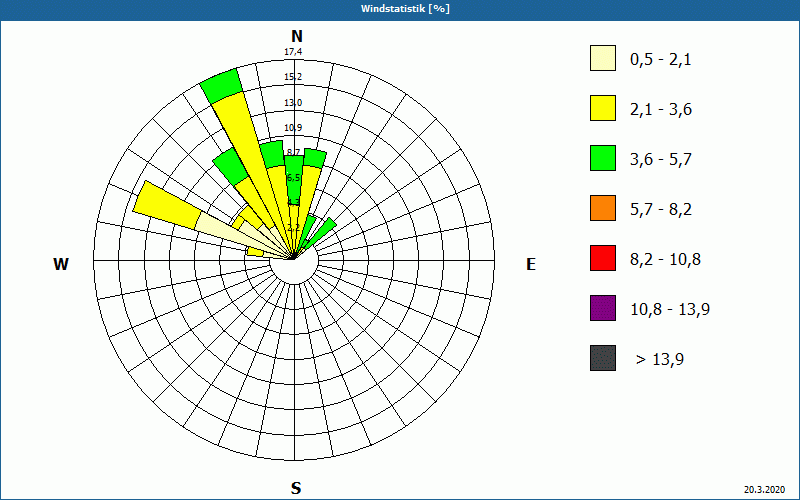Viewport: 800px width, 500px height.
Task: Click the red 8,2 - 10,8 legend swatch
Action: (603, 258)
